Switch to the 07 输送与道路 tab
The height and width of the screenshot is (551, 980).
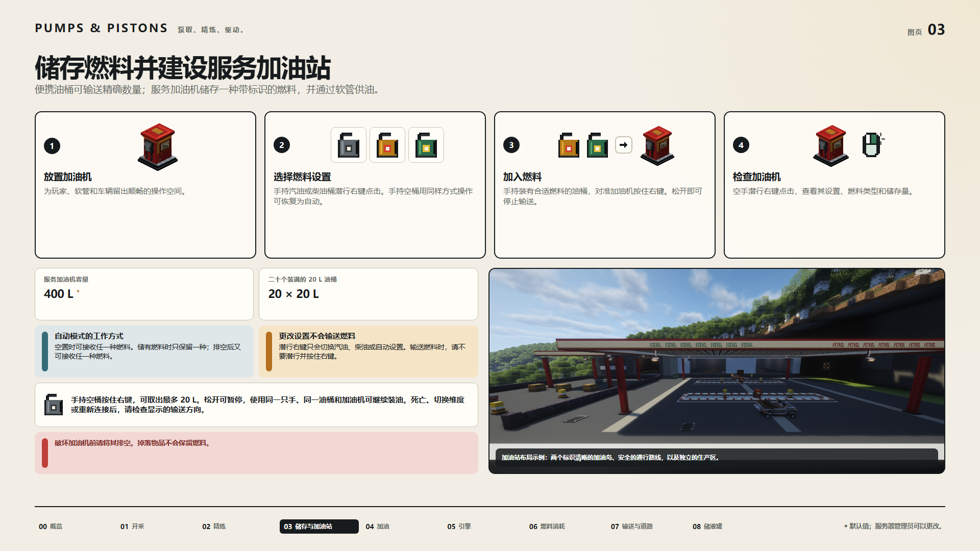click(x=631, y=527)
